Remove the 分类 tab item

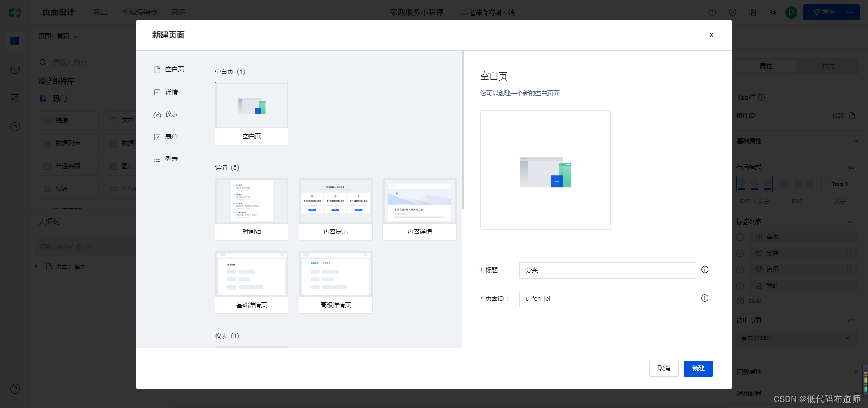click(x=740, y=253)
